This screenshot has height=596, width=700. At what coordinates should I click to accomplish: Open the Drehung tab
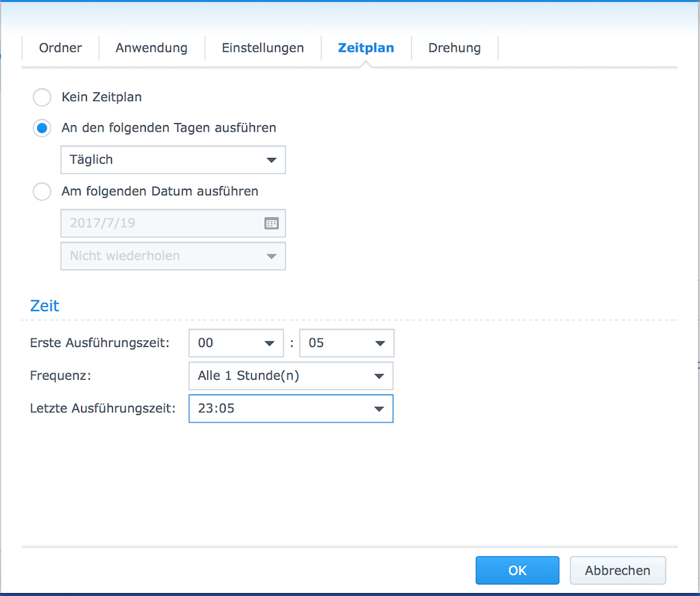point(454,48)
